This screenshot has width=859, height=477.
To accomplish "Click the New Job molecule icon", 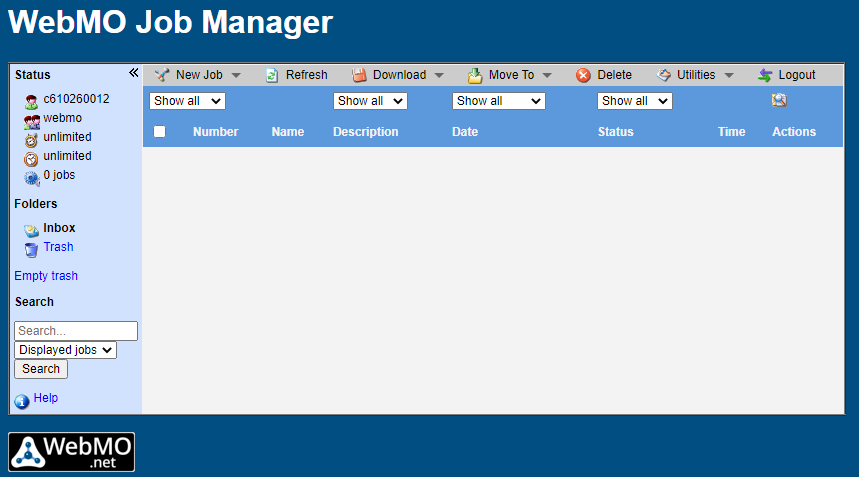I will [x=162, y=75].
